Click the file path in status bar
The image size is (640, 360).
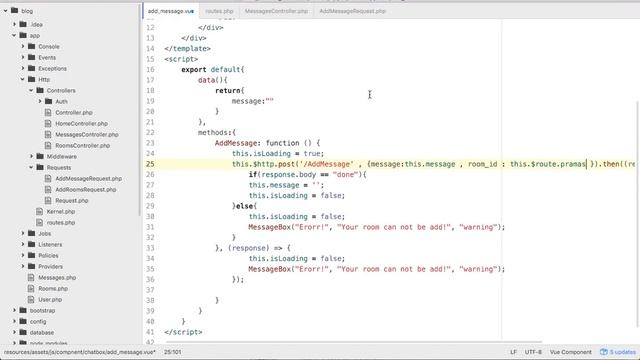80,352
